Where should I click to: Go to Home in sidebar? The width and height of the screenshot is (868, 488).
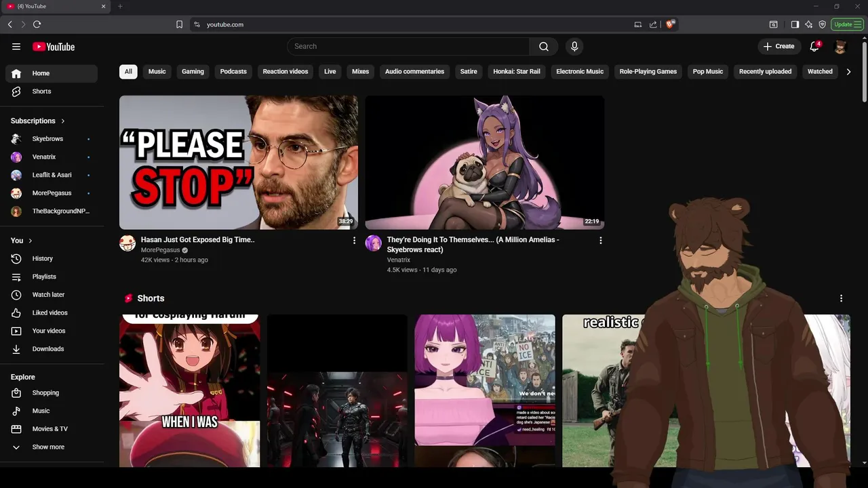coord(52,73)
